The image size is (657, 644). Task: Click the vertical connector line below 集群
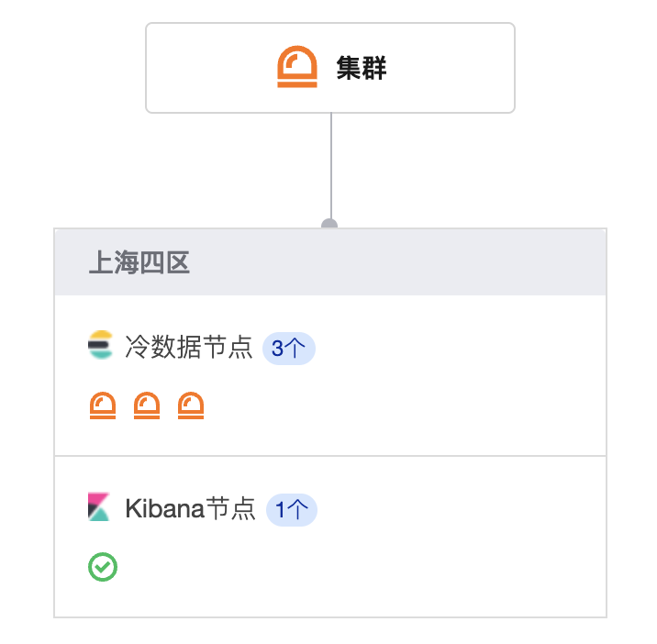330,165
